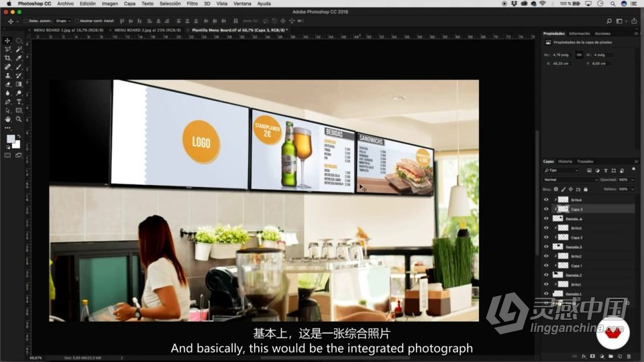Select the Lasso tool
The image size is (644, 362).
click(7, 49)
